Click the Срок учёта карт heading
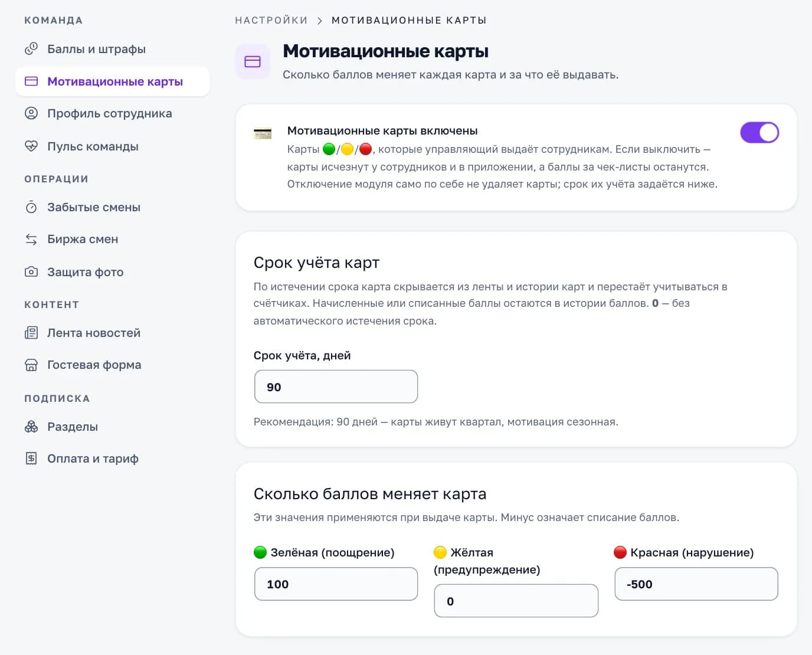 pyautogui.click(x=316, y=263)
